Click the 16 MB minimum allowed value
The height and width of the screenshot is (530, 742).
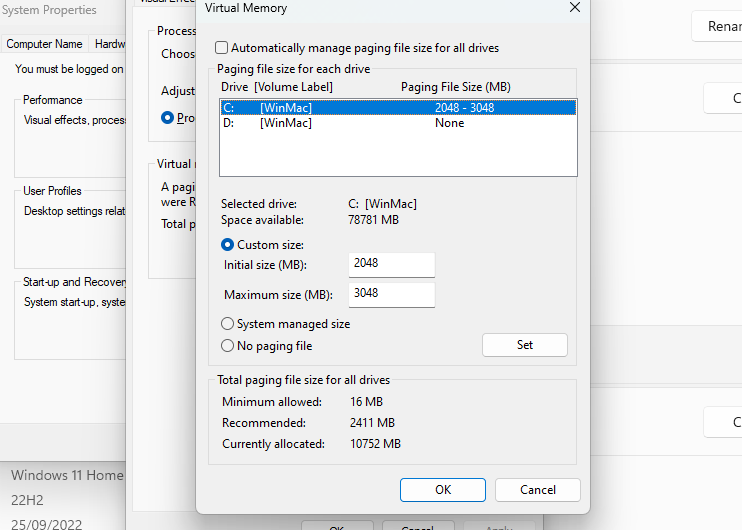366,402
